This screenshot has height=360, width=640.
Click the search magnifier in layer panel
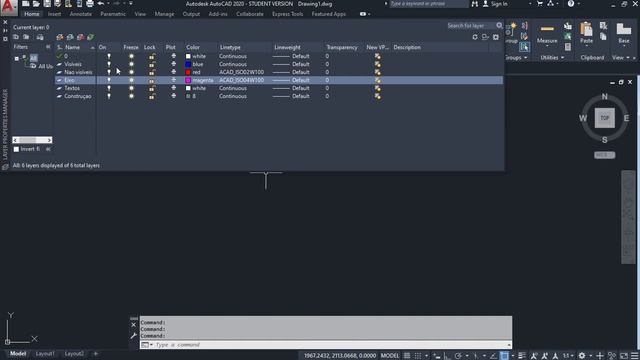499,26
